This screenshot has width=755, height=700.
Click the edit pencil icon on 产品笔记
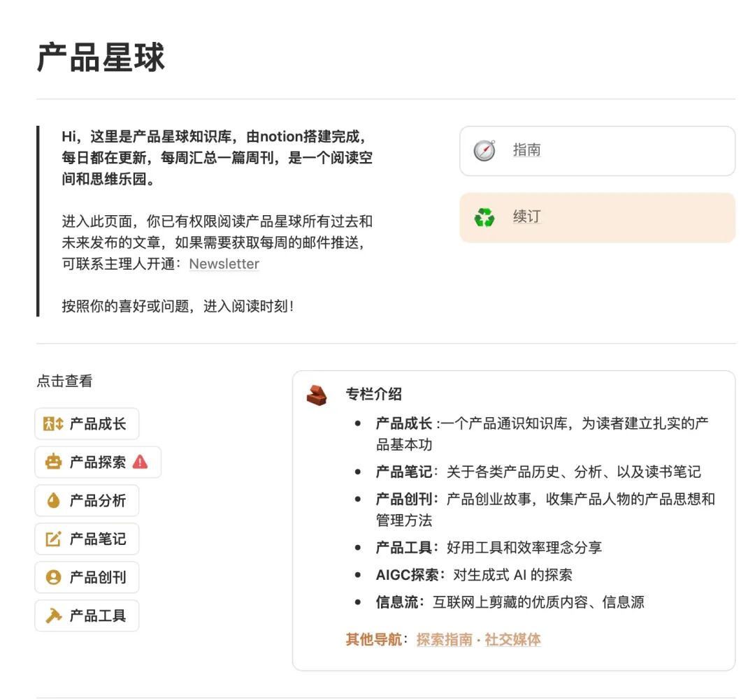click(x=53, y=539)
